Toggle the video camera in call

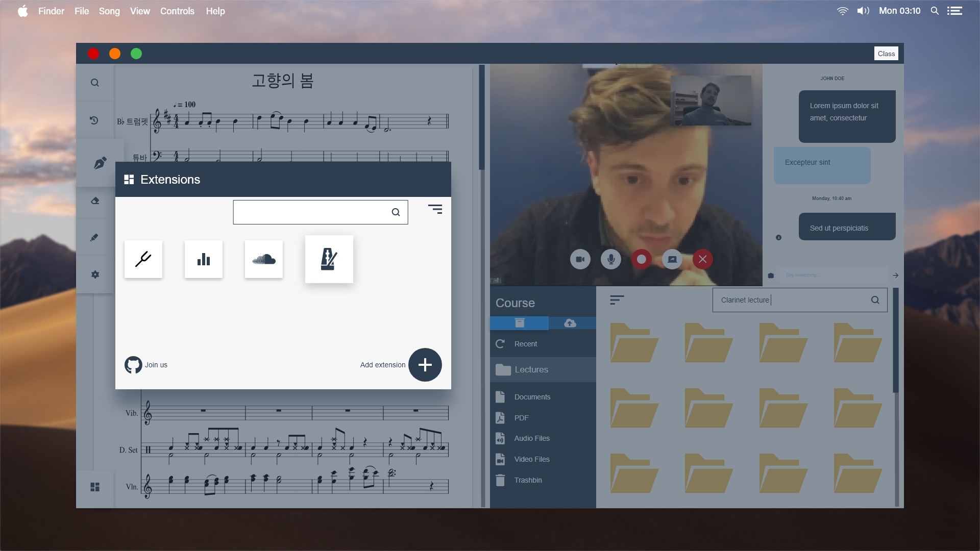point(580,259)
